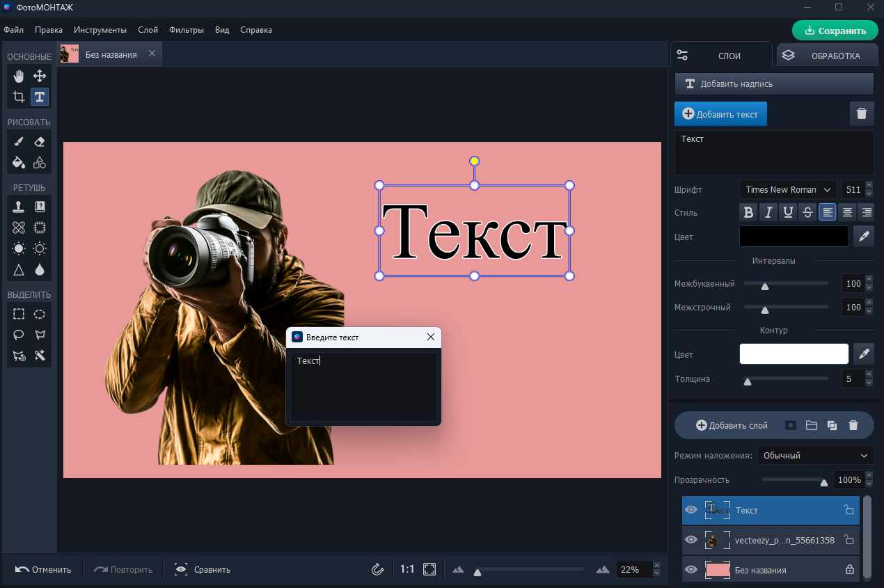Image resolution: width=884 pixels, height=588 pixels.
Task: Open the Times New Roman font dropdown
Action: (788, 189)
